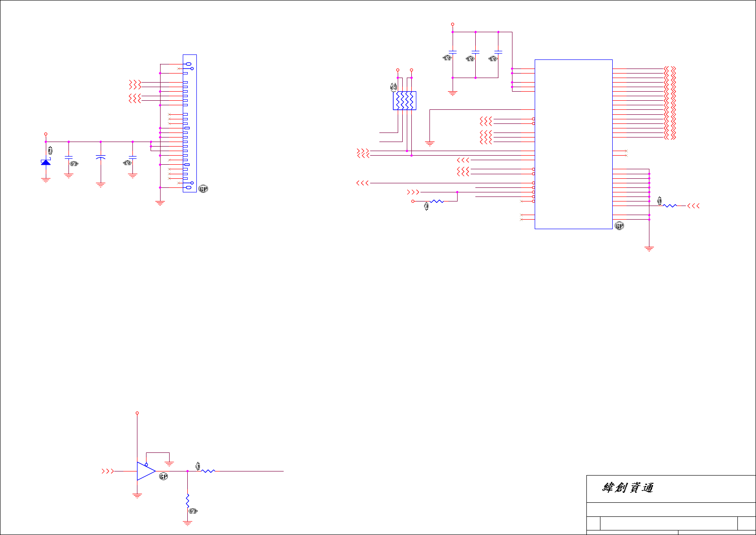Click top oval pad on the connector symbol
The image size is (756, 535).
[x=189, y=64]
